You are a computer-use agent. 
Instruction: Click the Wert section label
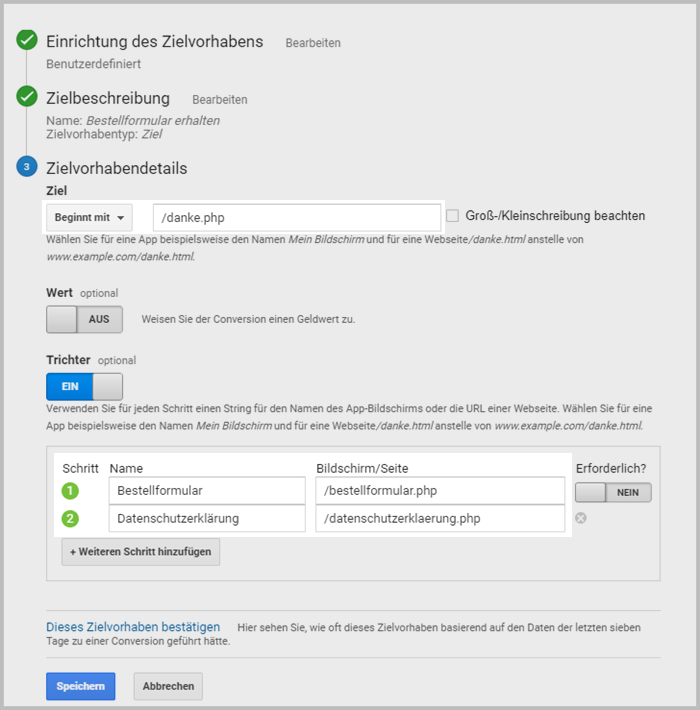click(x=59, y=293)
